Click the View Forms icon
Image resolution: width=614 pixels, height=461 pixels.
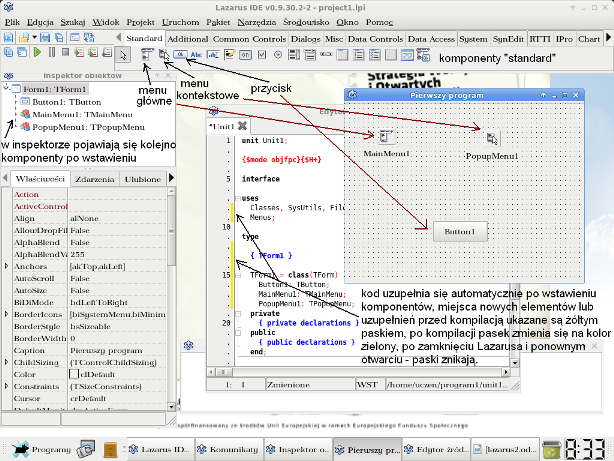[x=22, y=52]
